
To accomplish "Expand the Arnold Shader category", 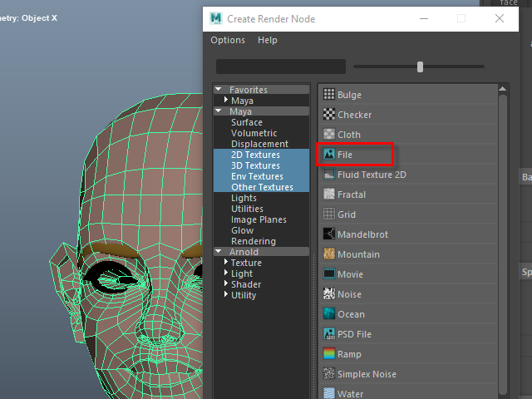I will point(226,284).
